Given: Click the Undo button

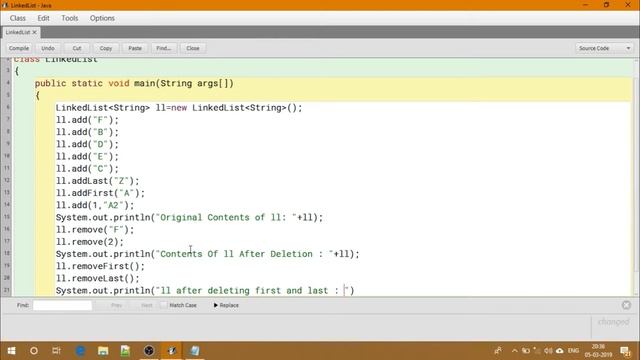Looking at the screenshot, I should click(x=48, y=48).
